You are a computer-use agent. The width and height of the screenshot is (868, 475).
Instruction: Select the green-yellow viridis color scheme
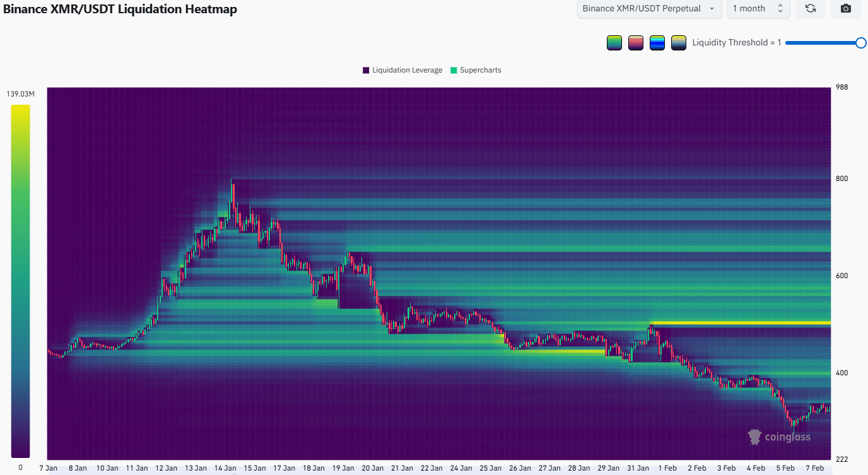pos(614,43)
